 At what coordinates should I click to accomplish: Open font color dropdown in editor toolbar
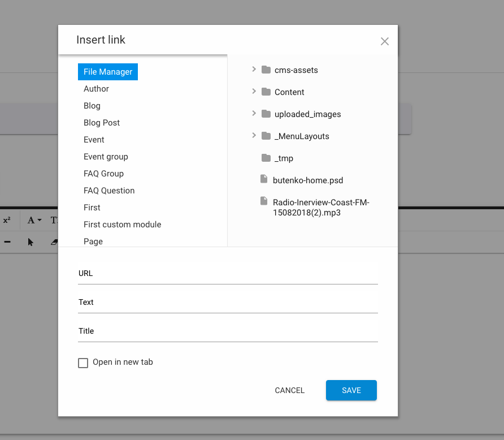[34, 221]
